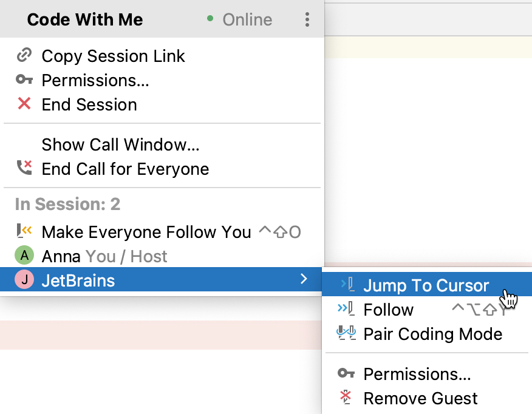Screen dimensions: 532x414
Task: Expand the JetBrains submenu arrow
Action: [304, 280]
